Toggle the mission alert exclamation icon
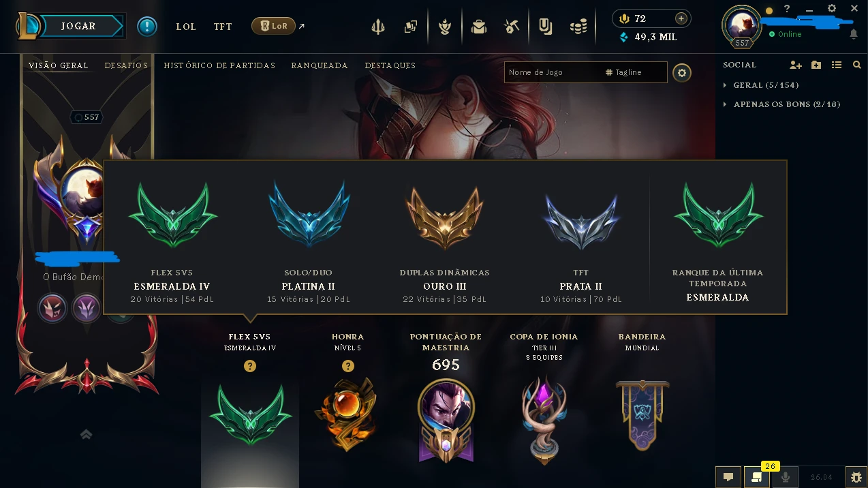Screen dimensions: 868x488 click(147, 27)
